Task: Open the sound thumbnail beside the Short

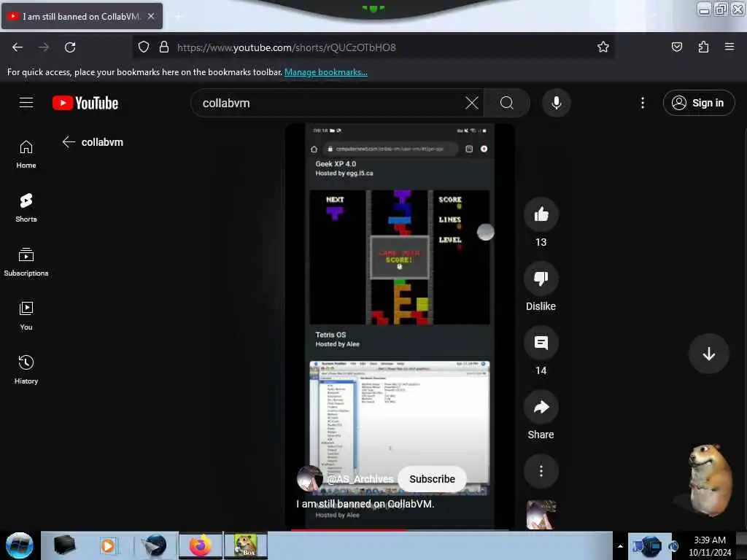Action: tap(541, 515)
